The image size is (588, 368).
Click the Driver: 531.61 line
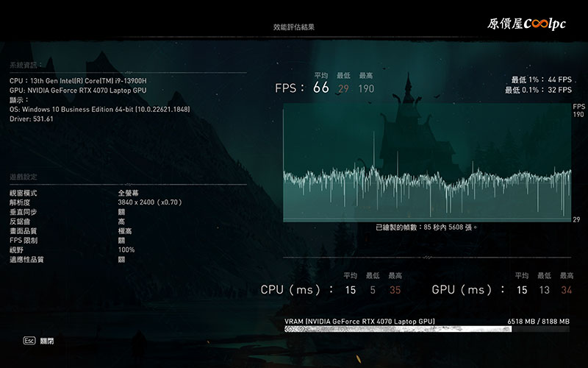pyautogui.click(x=32, y=119)
